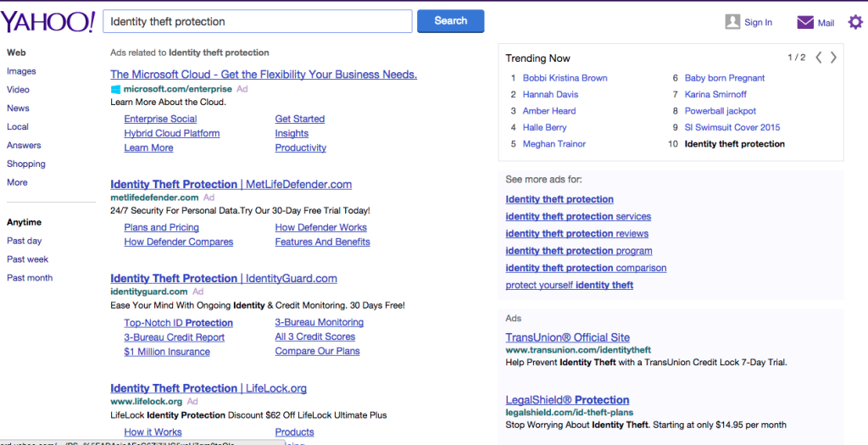Go to next Trending Now page arrow
Image resolution: width=868 pixels, height=445 pixels.
point(834,58)
